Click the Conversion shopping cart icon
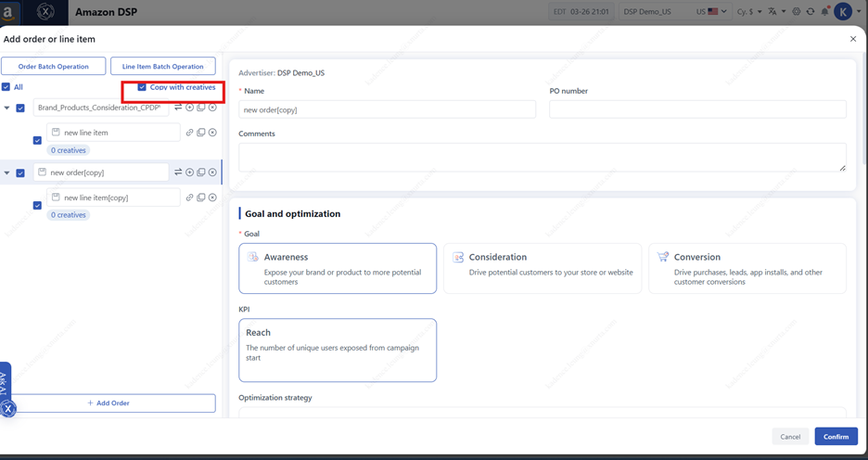868x460 pixels. pos(663,257)
